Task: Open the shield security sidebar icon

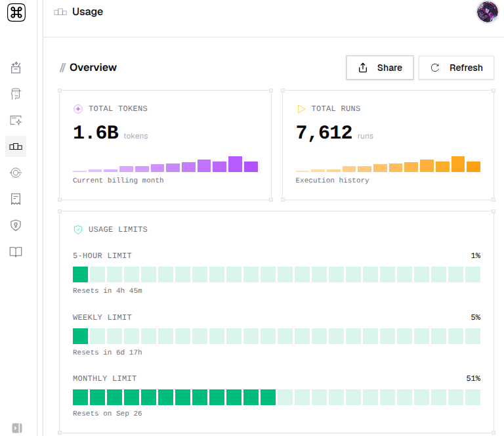Action: click(x=16, y=225)
